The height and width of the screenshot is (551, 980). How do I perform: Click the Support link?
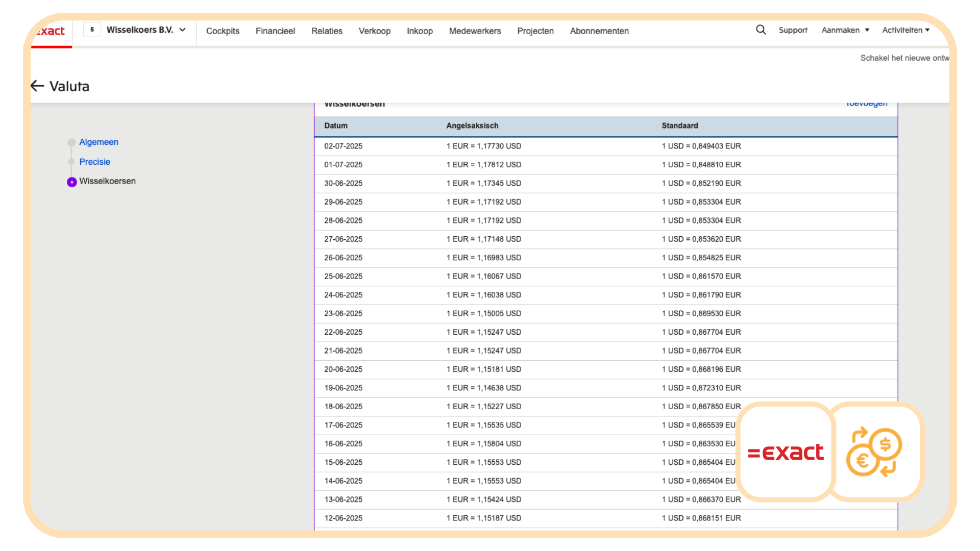click(793, 30)
